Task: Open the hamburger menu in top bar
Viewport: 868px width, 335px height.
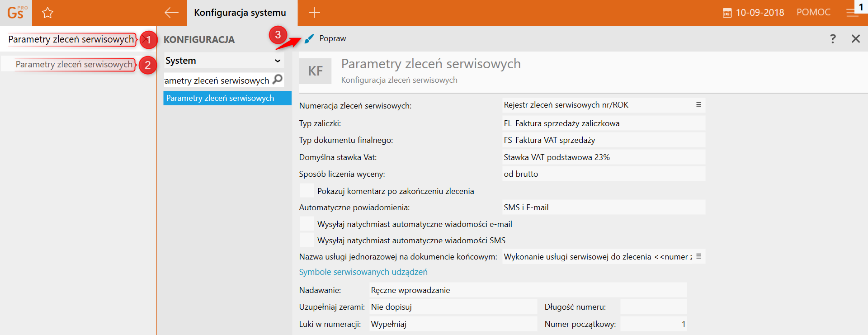Action: [x=852, y=13]
